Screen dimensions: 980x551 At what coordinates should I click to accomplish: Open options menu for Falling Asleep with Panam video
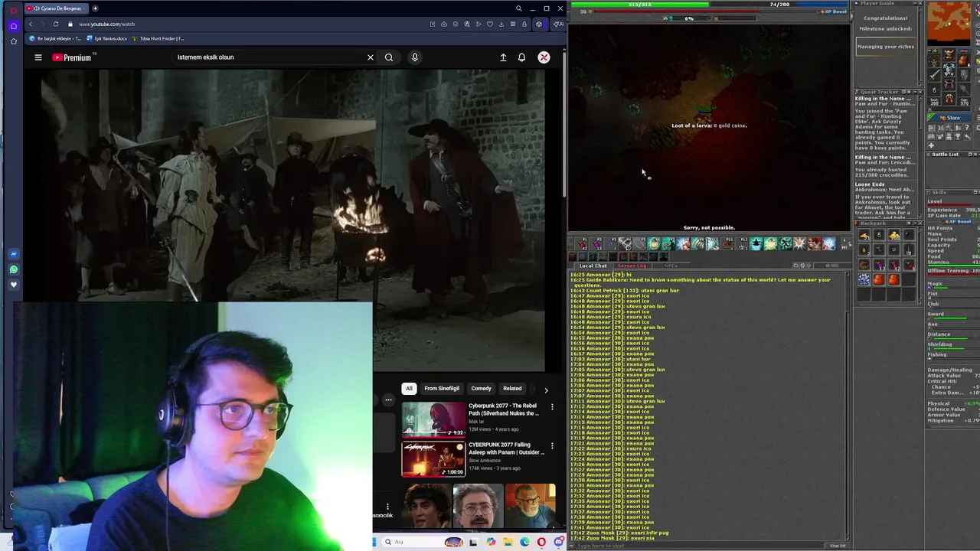pos(552,446)
